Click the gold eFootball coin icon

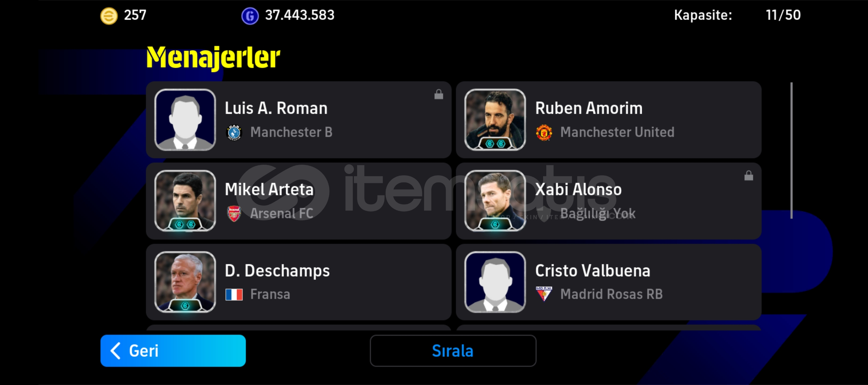(x=109, y=16)
